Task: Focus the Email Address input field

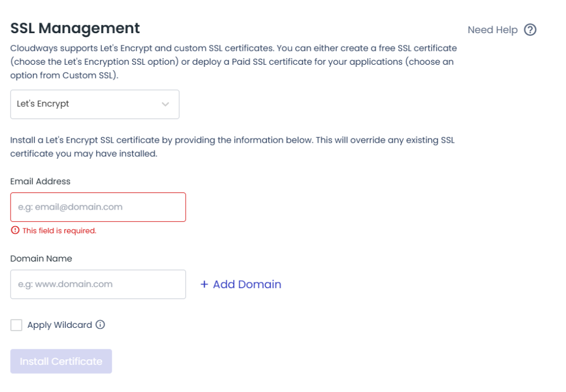Action: coord(98,207)
